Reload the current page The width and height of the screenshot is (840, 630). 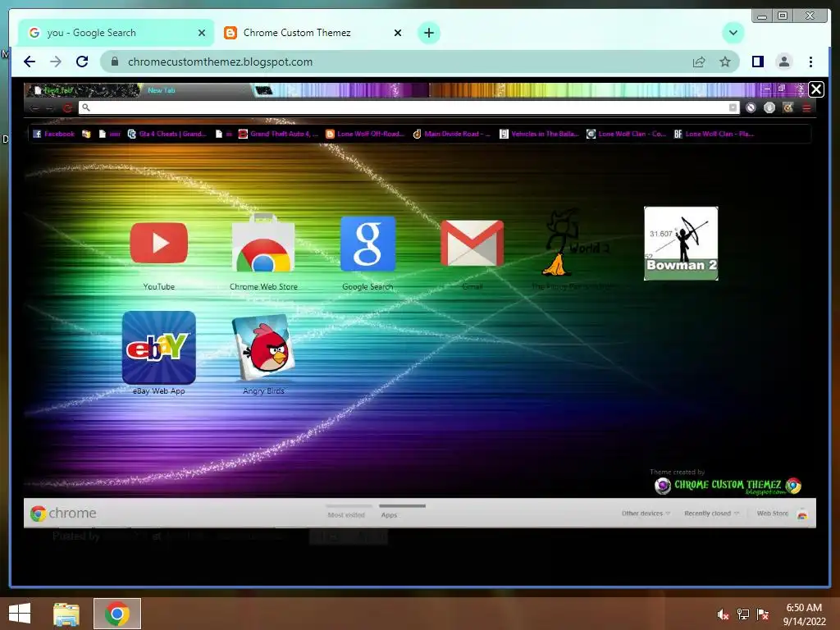click(82, 62)
